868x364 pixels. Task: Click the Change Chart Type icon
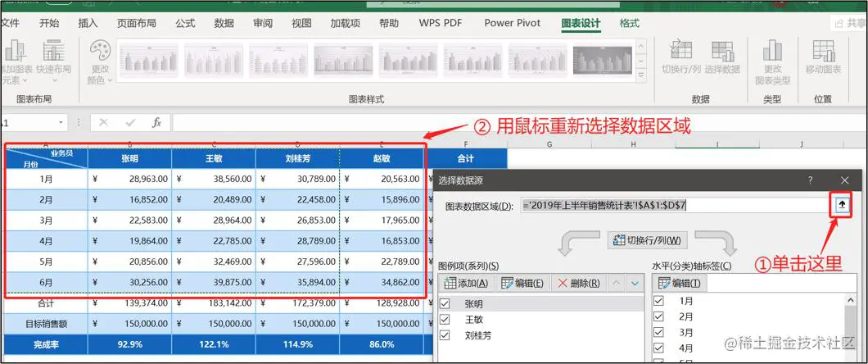coord(772,51)
